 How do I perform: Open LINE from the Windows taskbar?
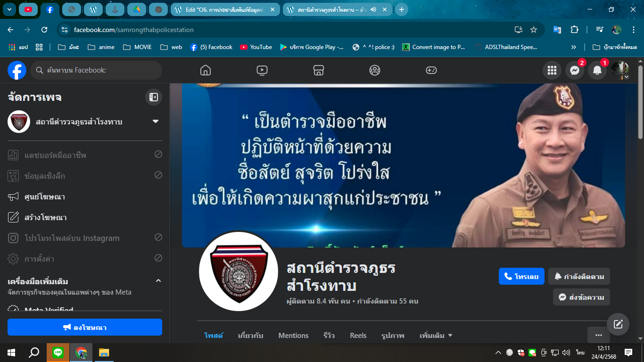point(58,353)
